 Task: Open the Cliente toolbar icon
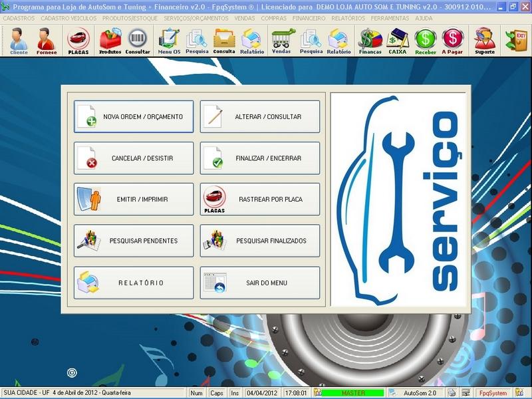click(x=19, y=41)
